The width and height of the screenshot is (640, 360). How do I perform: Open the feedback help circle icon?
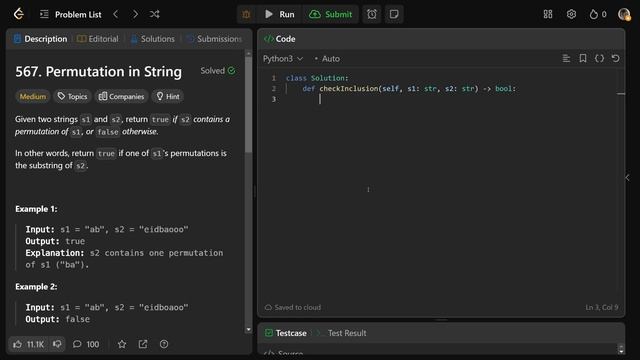tap(164, 344)
